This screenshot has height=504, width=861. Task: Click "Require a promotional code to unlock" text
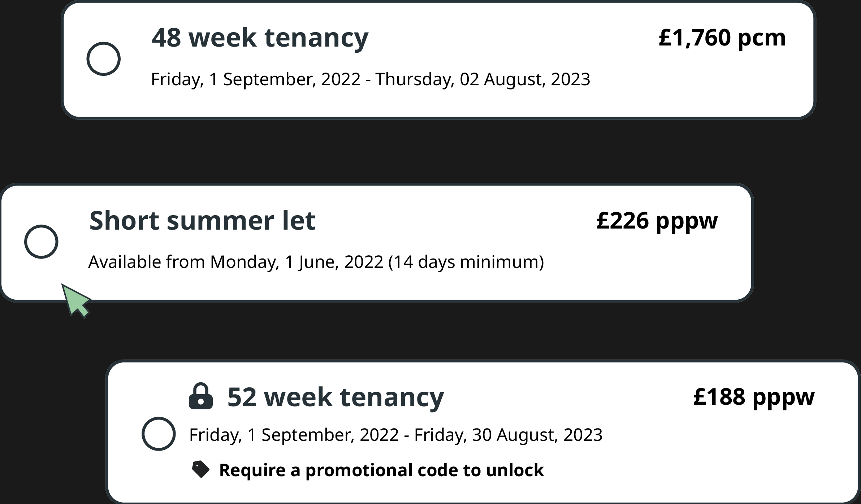381,470
